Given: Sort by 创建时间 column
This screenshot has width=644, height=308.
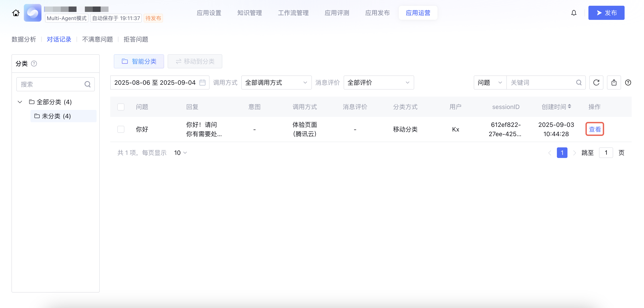Looking at the screenshot, I should click(569, 107).
